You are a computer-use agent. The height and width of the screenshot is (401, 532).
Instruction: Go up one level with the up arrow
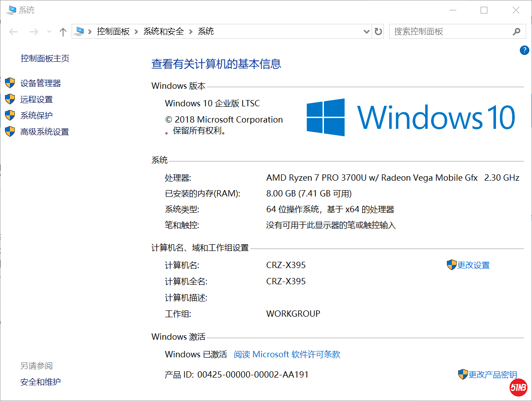tap(63, 32)
